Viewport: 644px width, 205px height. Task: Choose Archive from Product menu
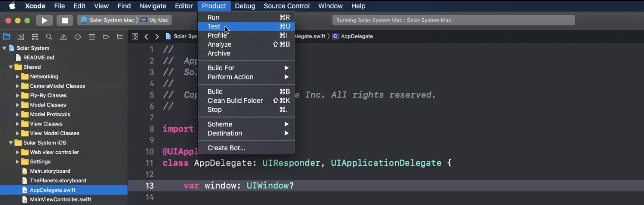pos(246,53)
